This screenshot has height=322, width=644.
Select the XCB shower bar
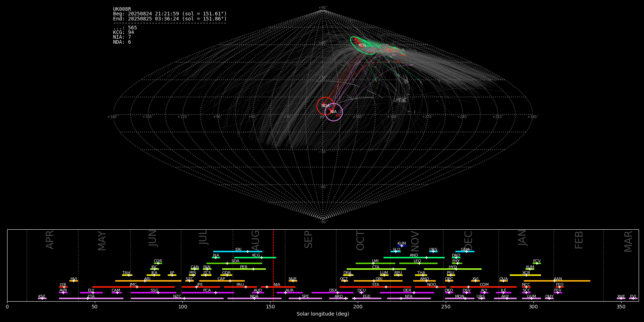pos(525,275)
